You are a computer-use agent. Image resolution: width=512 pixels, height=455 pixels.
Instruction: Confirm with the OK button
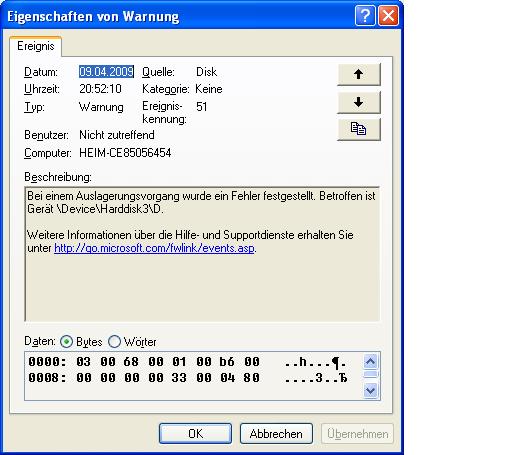195,434
